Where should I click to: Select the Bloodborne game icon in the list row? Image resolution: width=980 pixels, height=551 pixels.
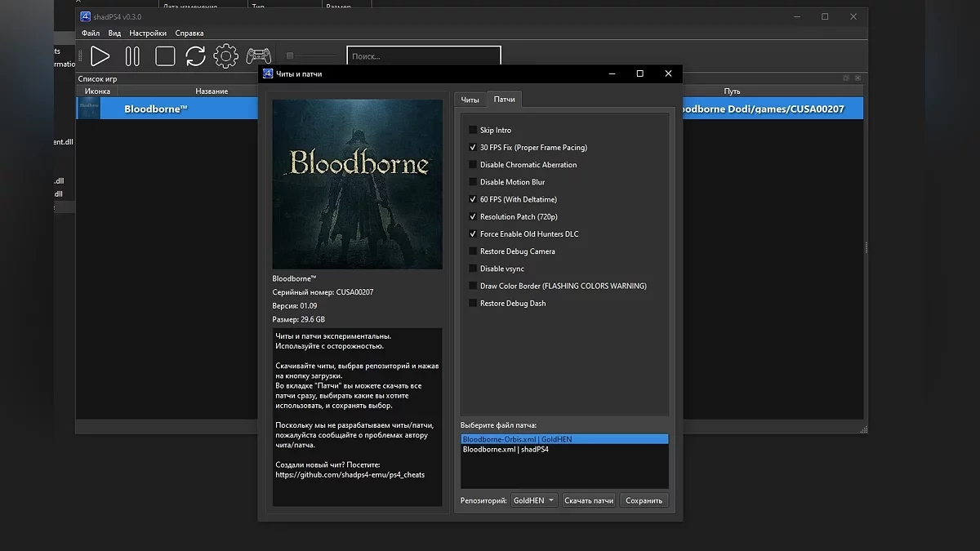(x=88, y=109)
